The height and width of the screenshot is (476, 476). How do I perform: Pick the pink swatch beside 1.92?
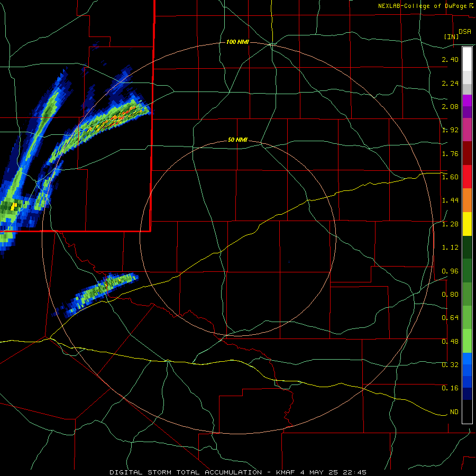[467, 130]
